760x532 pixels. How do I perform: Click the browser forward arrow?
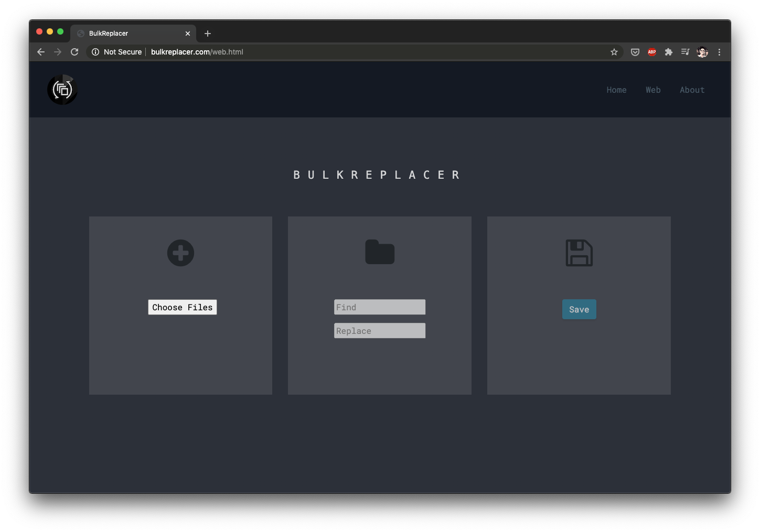[x=58, y=52]
